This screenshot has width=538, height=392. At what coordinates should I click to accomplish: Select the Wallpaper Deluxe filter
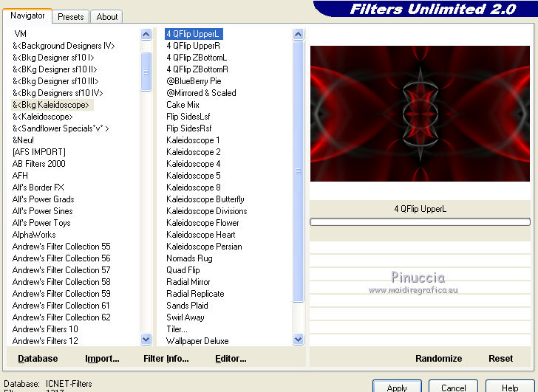point(197,341)
